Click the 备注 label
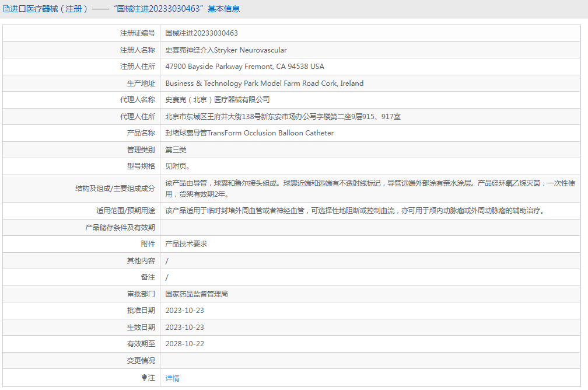 point(148,277)
